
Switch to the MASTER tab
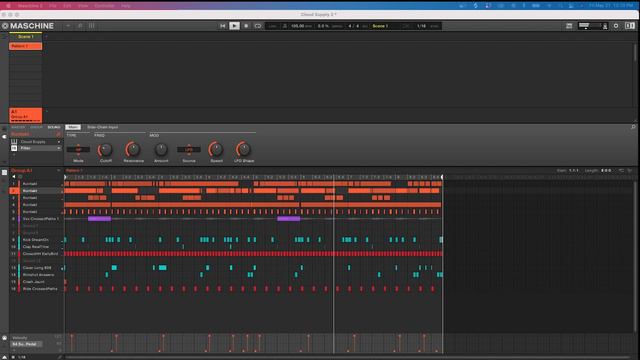[18, 127]
